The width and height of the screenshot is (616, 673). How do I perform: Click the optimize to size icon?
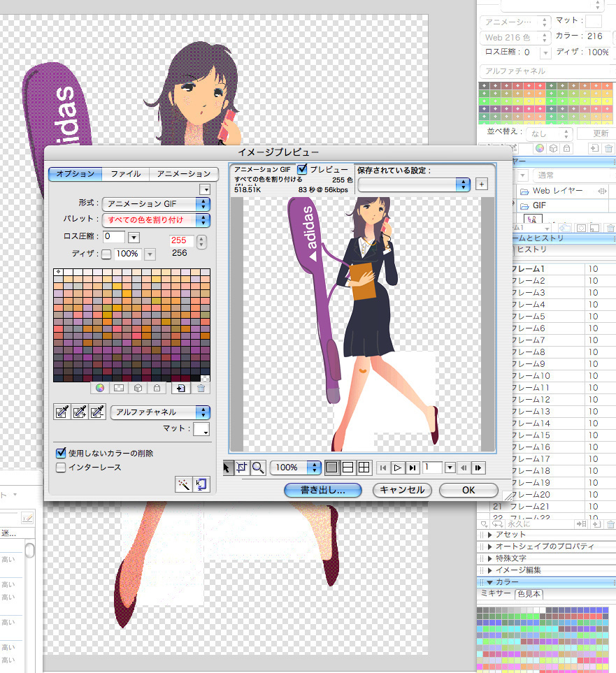[x=201, y=484]
